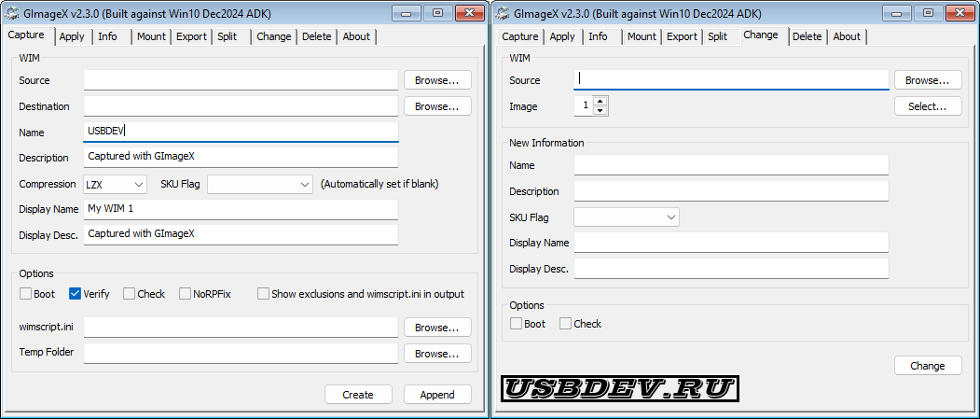
Task: Click the Display Desc. field in Capture window
Action: pos(241,234)
